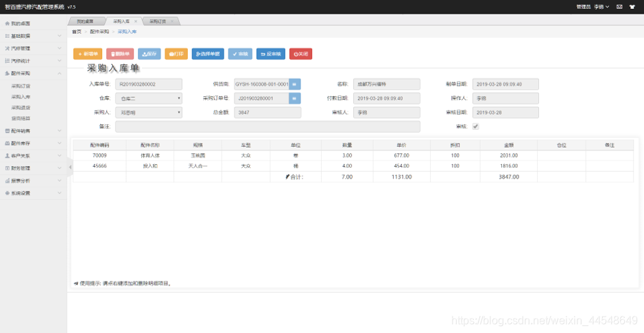This screenshot has height=333, width=644.
Task: Expand the 基础数据 sidebar menu chevron
Action: click(x=60, y=36)
